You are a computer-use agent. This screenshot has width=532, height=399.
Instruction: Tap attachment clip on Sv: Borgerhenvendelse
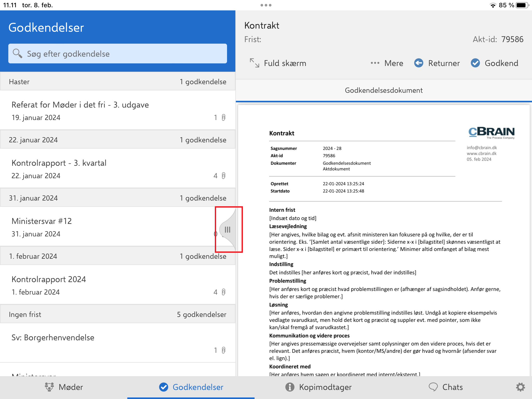223,350
